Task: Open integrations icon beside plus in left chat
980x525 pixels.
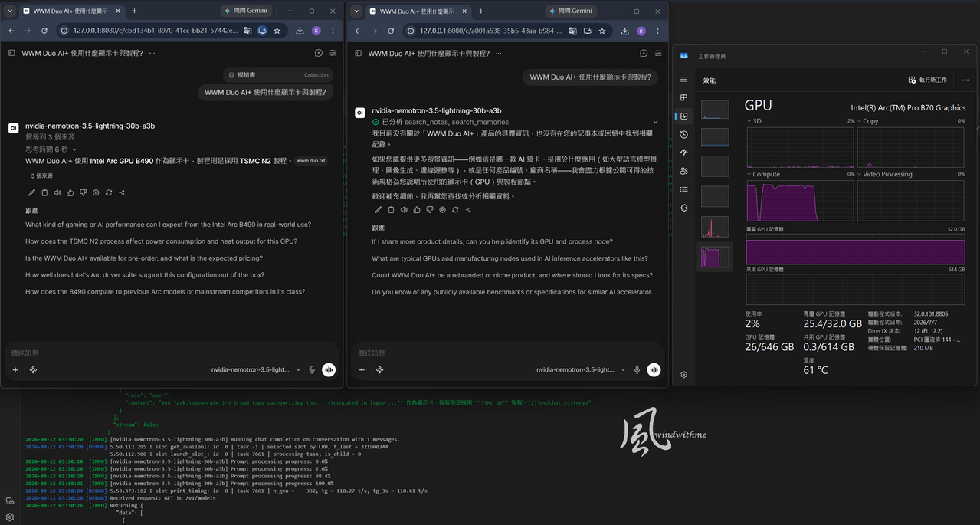Action: (x=34, y=369)
